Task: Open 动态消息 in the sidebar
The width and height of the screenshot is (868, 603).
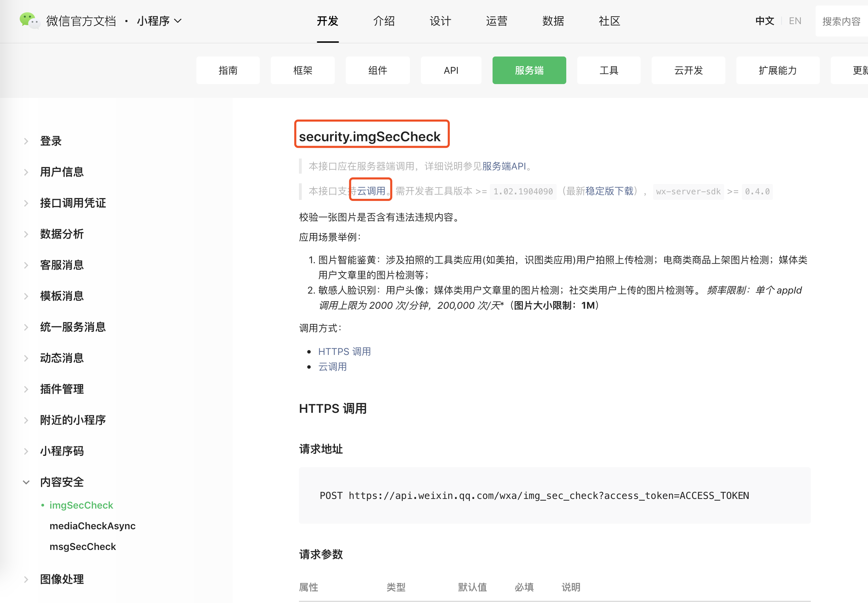Action: pos(62,358)
